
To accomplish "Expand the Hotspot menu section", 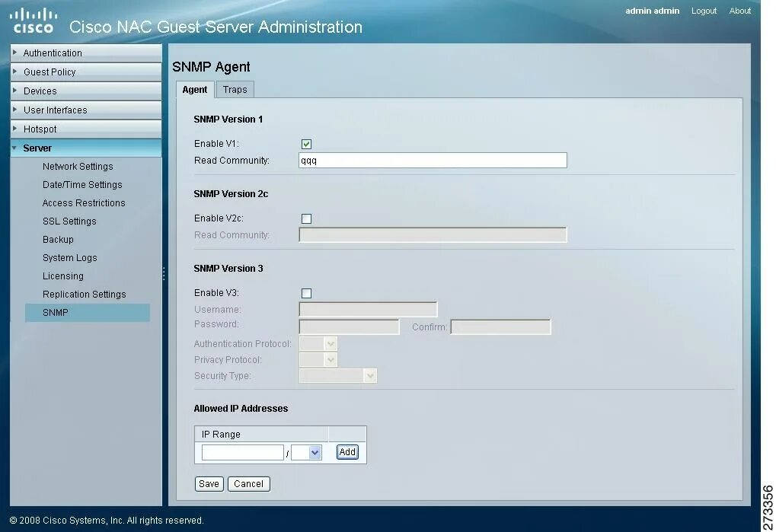I will pos(86,129).
